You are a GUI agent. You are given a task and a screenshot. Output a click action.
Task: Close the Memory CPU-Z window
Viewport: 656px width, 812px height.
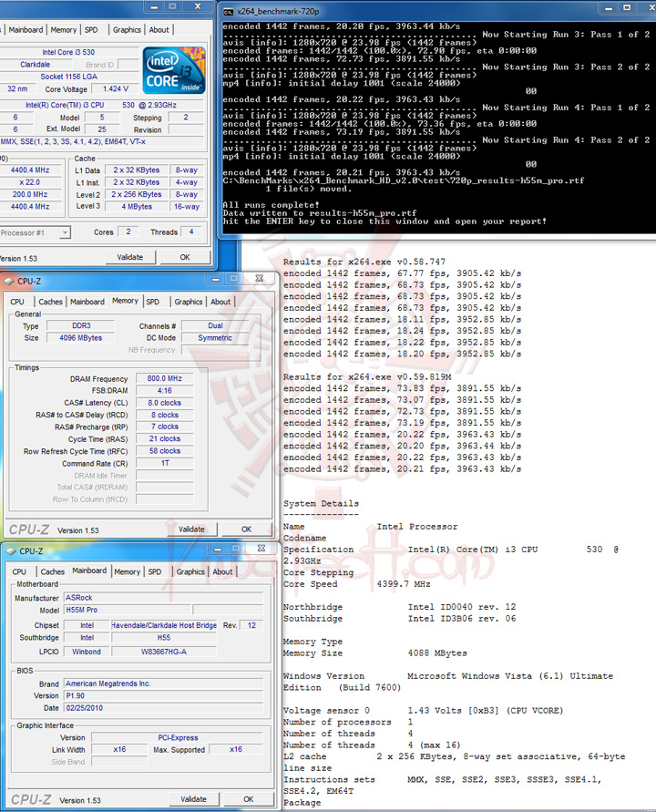(259, 279)
